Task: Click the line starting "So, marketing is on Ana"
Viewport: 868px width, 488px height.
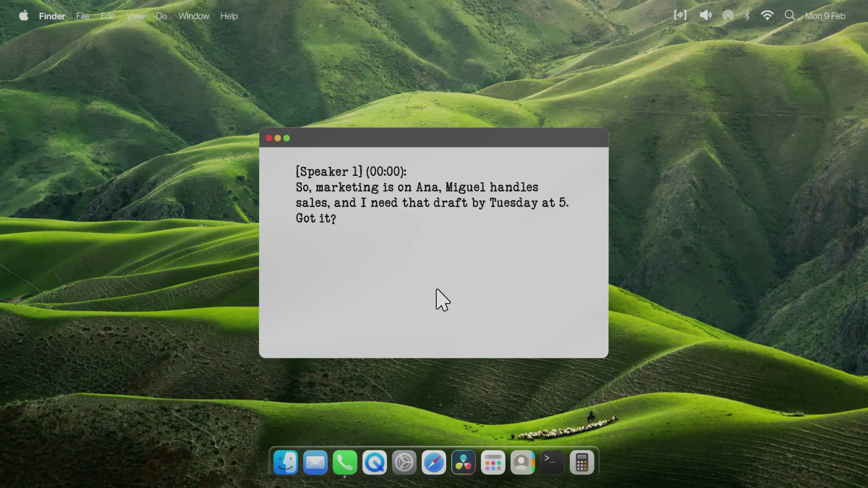Action: (x=417, y=187)
